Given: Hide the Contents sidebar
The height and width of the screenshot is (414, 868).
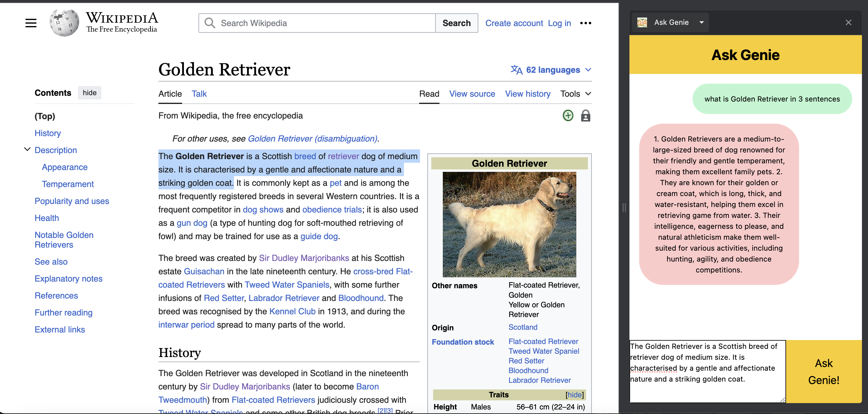Looking at the screenshot, I should click(89, 92).
